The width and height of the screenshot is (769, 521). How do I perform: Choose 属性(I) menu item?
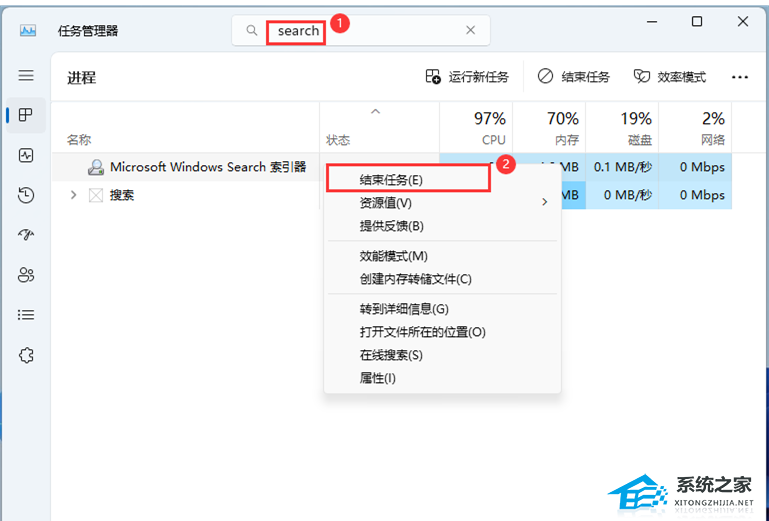click(x=442, y=378)
